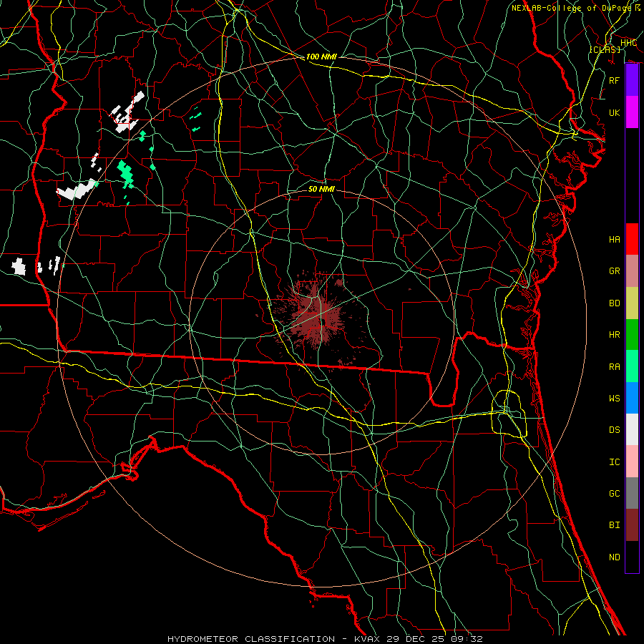This screenshot has width=644, height=644.
Task: Click the 'IC' legend label
Action: [615, 462]
